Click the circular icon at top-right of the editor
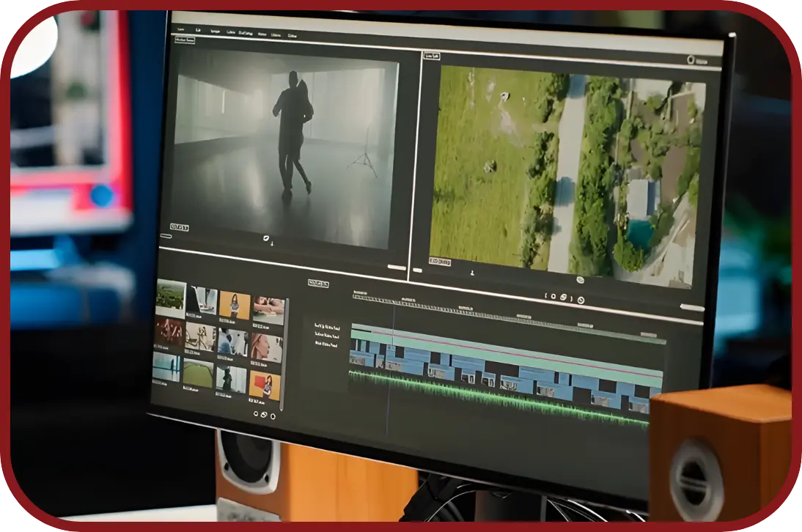This screenshot has height=532, width=802. (690, 61)
